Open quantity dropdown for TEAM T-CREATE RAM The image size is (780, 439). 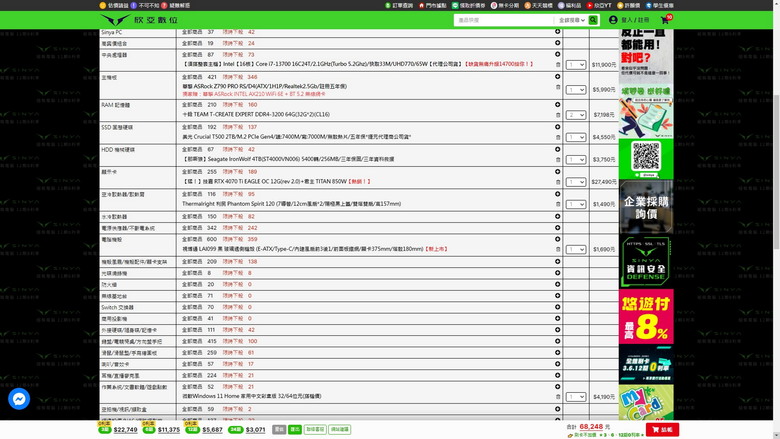576,115
